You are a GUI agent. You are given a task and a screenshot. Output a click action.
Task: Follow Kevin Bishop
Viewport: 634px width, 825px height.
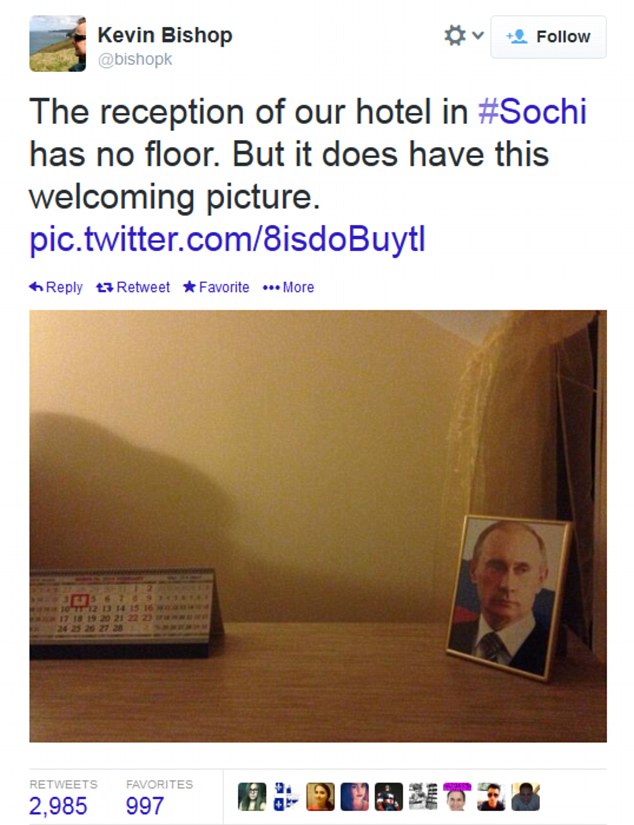549,37
